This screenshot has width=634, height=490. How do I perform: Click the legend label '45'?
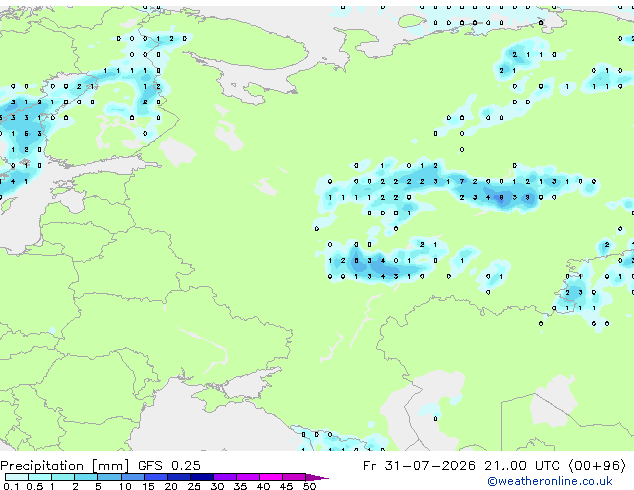[x=286, y=486]
